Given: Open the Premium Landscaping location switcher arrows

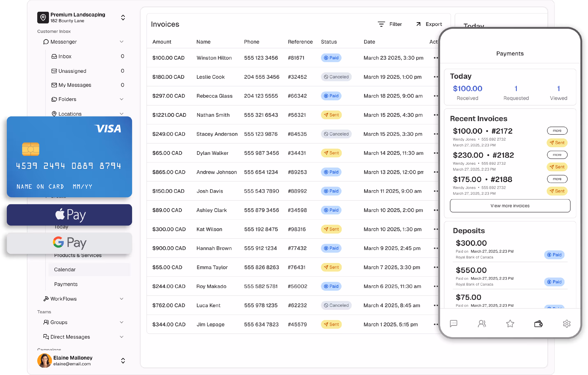Looking at the screenshot, I should pyautogui.click(x=123, y=17).
